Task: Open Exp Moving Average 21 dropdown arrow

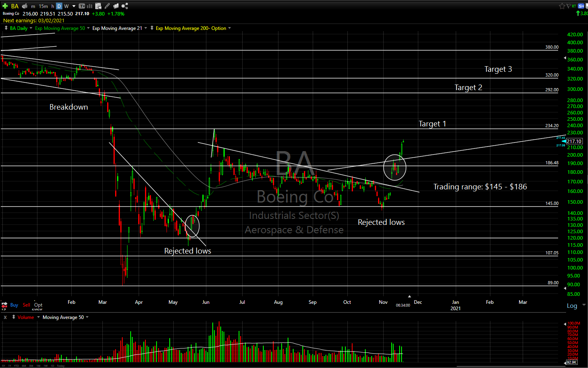Action: pos(146,28)
